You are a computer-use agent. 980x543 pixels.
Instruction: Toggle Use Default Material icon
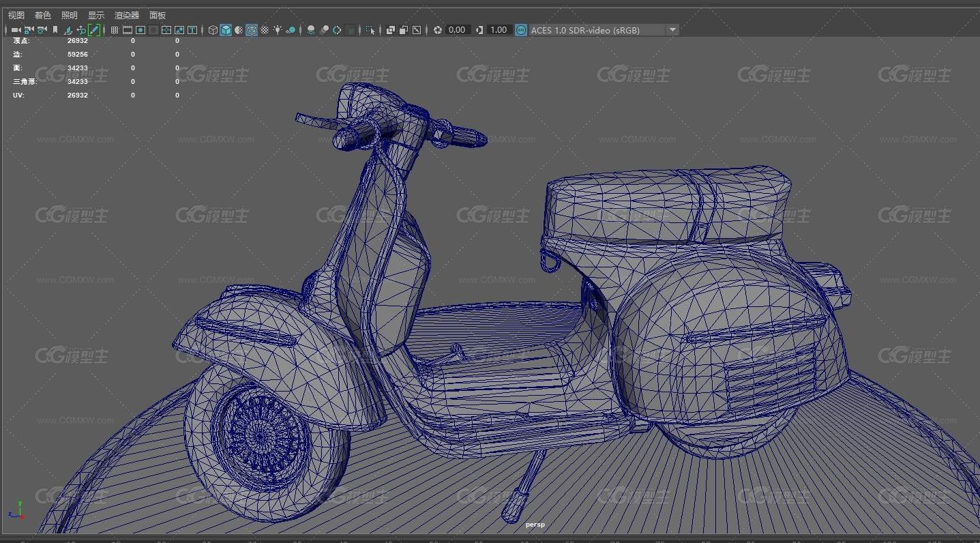click(x=239, y=30)
